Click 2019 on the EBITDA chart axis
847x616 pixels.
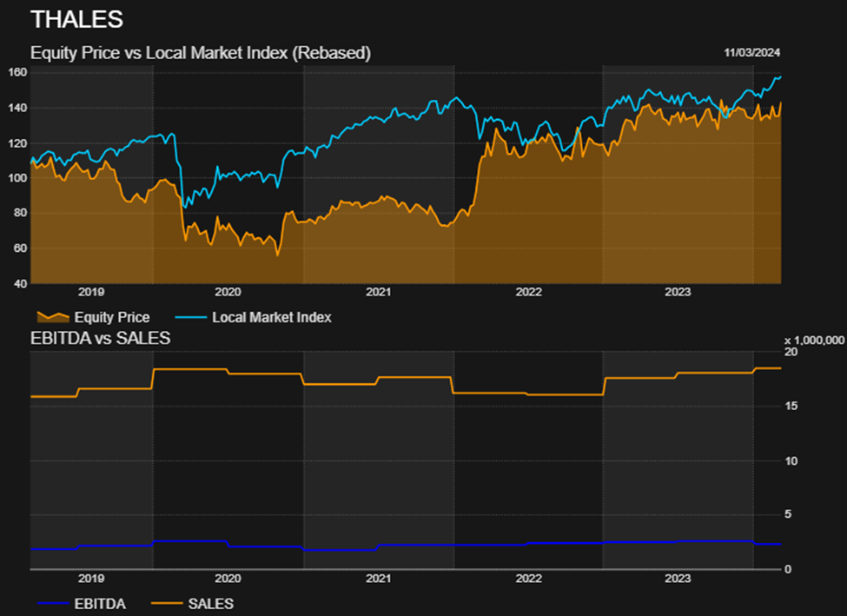click(x=91, y=578)
